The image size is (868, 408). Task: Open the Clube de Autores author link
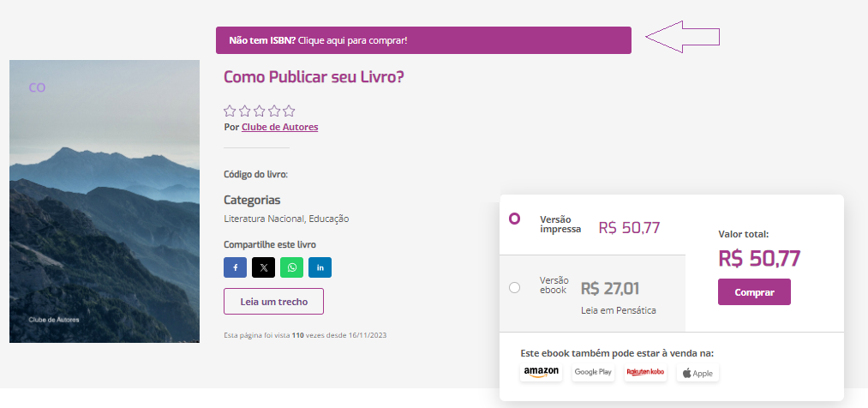pos(279,127)
